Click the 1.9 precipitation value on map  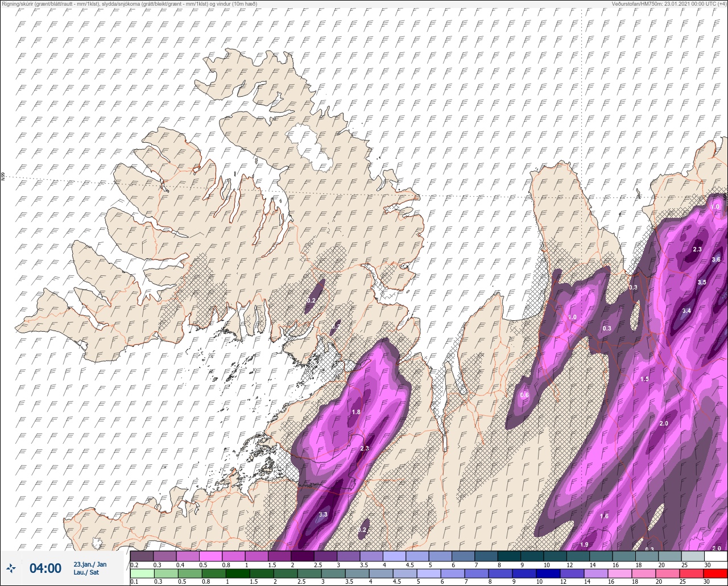584,544
